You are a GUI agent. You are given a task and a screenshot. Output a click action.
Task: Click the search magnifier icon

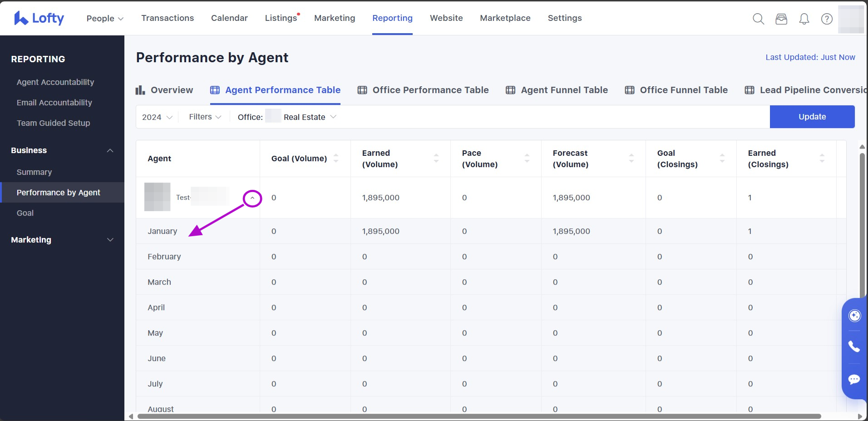click(758, 19)
